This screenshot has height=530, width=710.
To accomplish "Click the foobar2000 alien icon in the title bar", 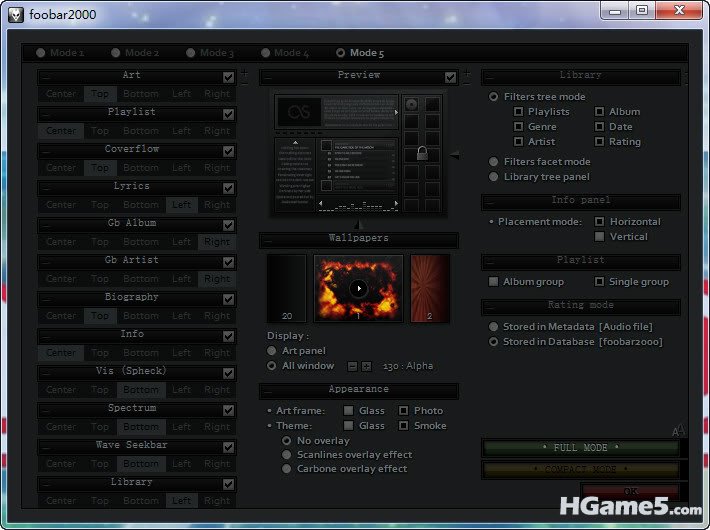I will click(x=16, y=12).
